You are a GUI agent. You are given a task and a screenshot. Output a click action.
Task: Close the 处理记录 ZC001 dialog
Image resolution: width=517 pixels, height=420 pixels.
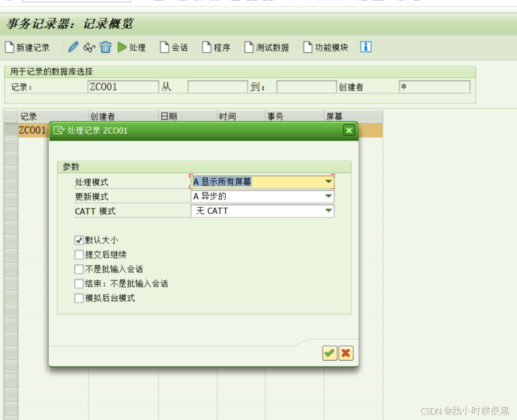[x=349, y=130]
